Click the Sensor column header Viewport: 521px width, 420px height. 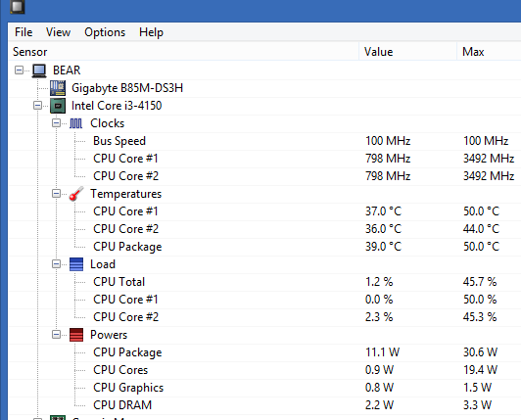tap(183, 52)
